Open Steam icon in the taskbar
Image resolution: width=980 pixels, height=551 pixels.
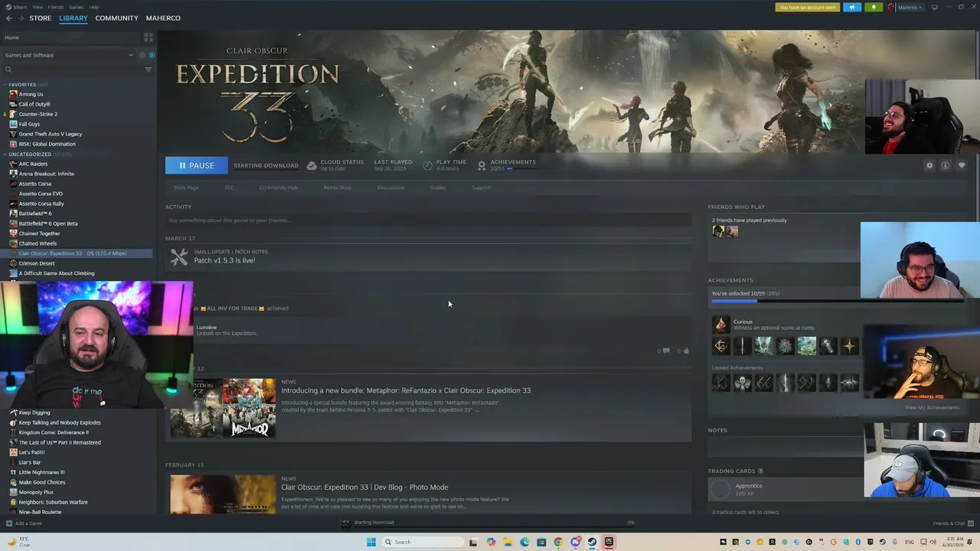tap(592, 542)
